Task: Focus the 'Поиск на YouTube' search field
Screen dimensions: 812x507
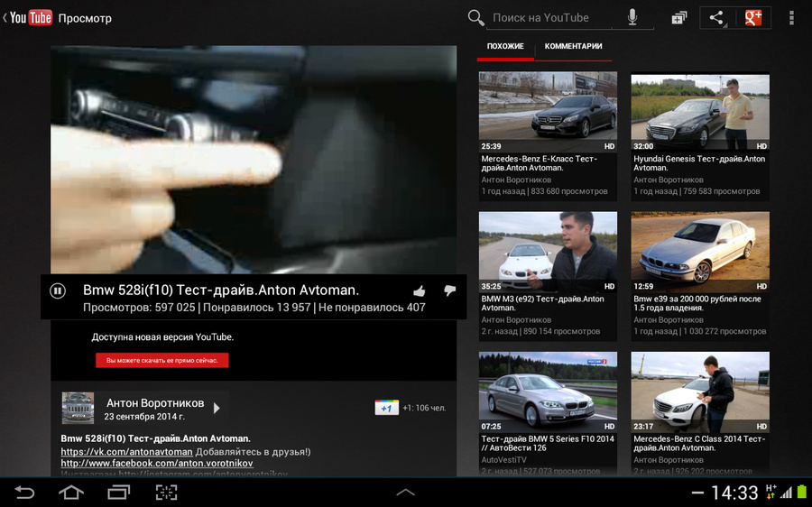Action: pyautogui.click(x=549, y=18)
